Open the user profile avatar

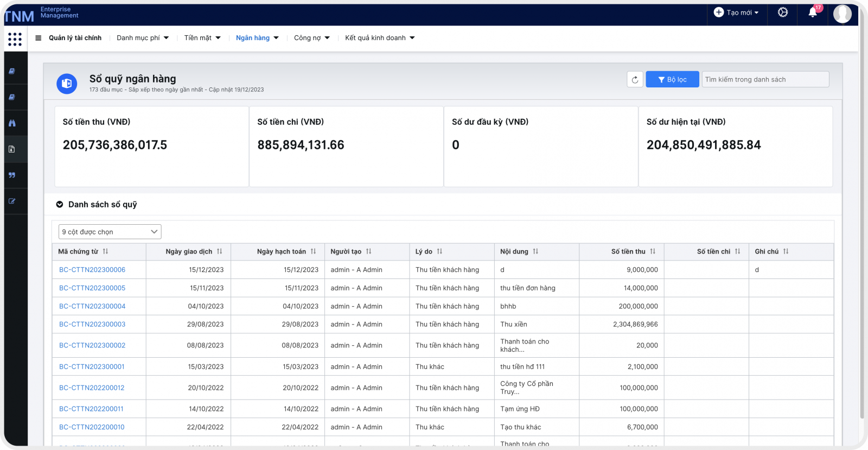(x=843, y=14)
